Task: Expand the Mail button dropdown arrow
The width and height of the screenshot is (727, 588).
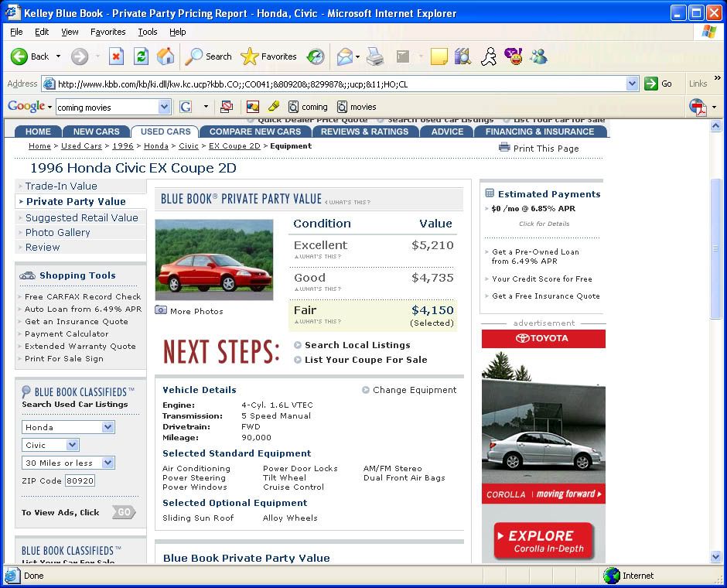Action: tap(357, 57)
